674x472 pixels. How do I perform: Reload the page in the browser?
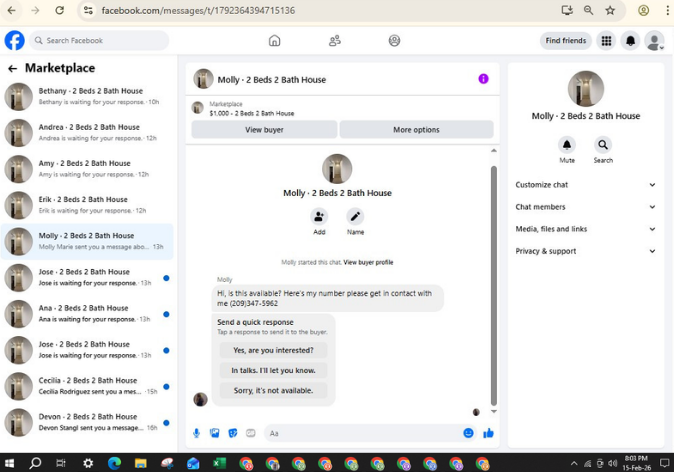(x=59, y=10)
